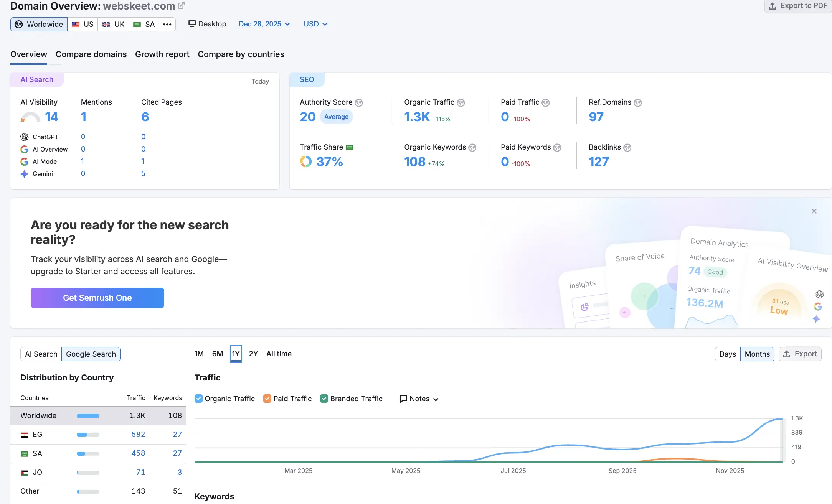Click the AI Visibility gauge meter
The width and height of the screenshot is (832, 504).
[x=30, y=117]
